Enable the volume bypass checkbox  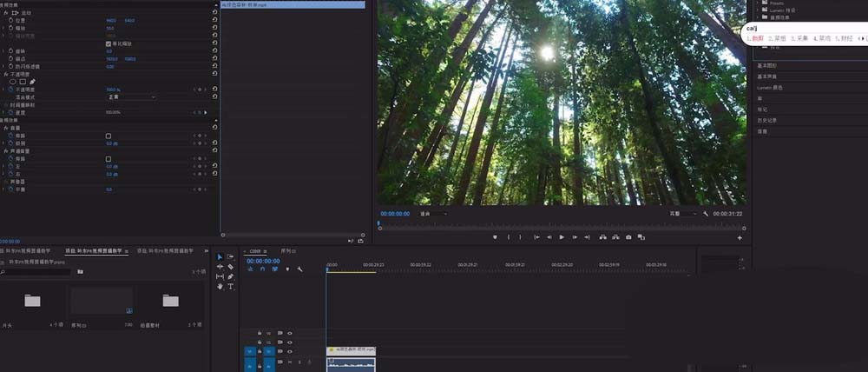click(108, 136)
